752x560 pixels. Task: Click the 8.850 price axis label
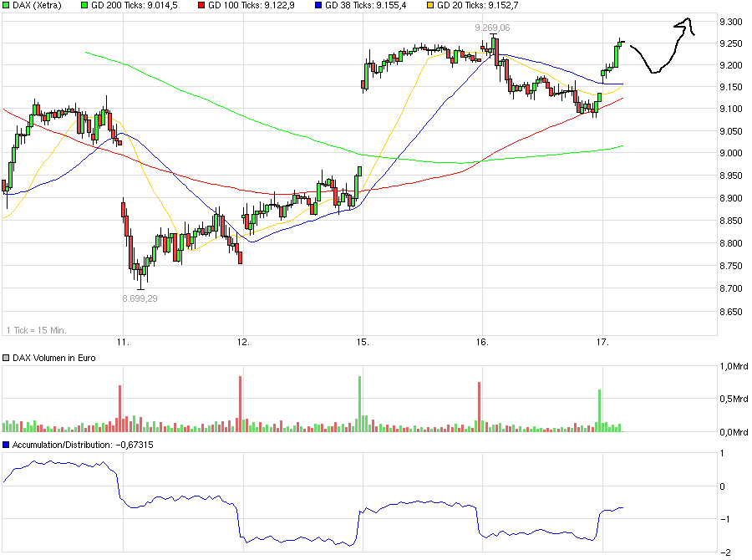[x=731, y=221]
